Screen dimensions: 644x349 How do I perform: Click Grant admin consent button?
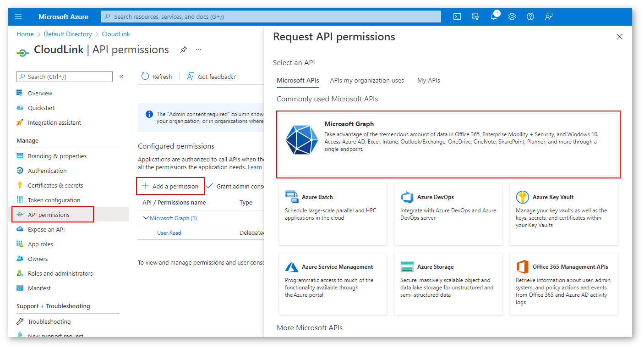point(235,186)
